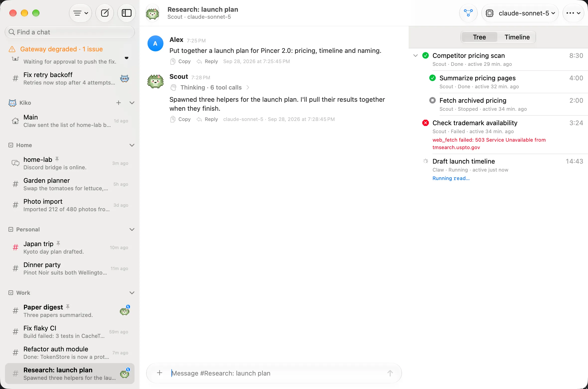Open the Japan trip chat
588x389 pixels.
tap(70, 247)
